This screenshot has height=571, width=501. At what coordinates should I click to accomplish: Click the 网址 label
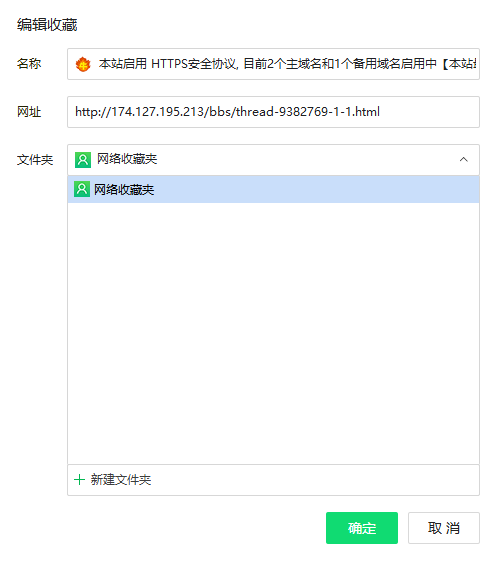[29, 112]
